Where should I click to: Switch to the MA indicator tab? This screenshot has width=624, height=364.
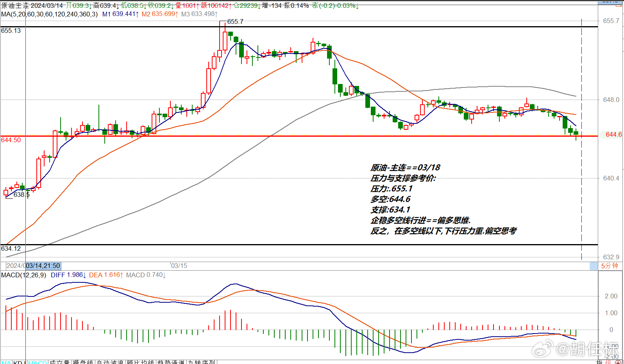click(6, 362)
